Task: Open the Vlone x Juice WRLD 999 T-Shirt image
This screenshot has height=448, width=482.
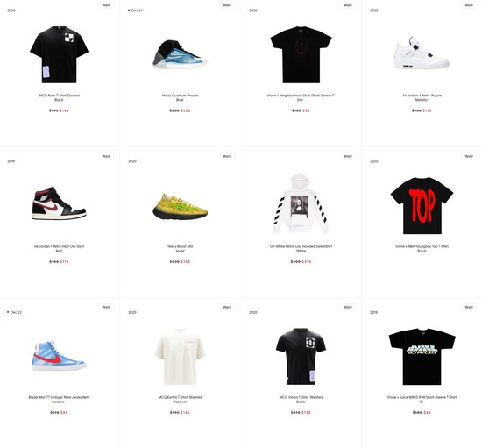Action: pos(422,356)
